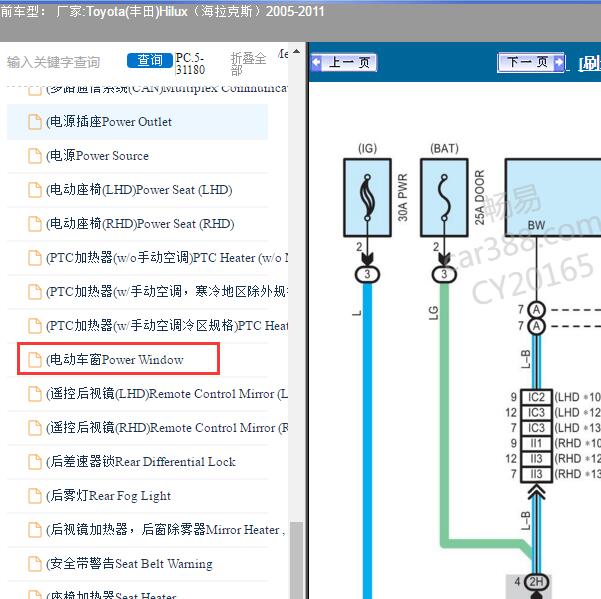601x599 pixels.
Task: Open PTC Heater (w/o 手动空调) item
Action: tap(148, 258)
